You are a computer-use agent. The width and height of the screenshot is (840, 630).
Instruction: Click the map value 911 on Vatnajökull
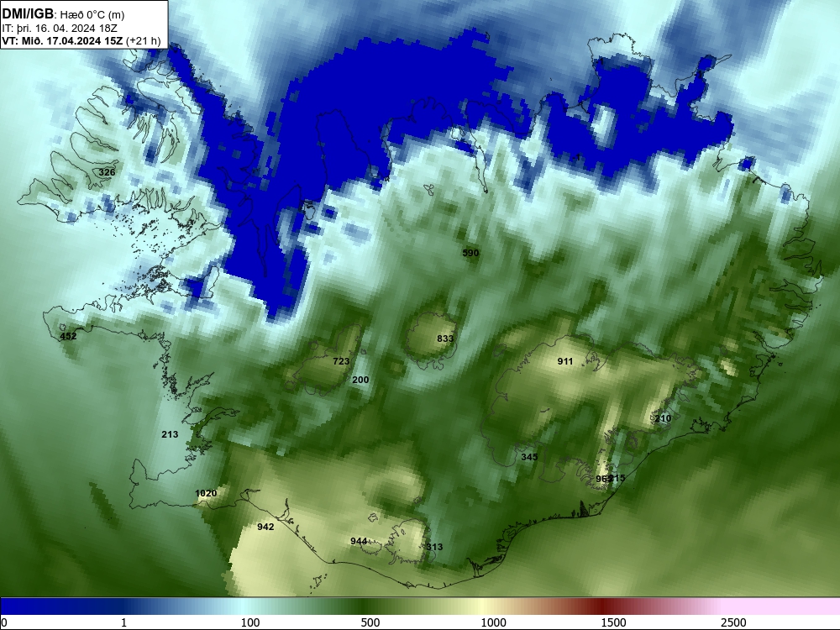pyautogui.click(x=565, y=361)
